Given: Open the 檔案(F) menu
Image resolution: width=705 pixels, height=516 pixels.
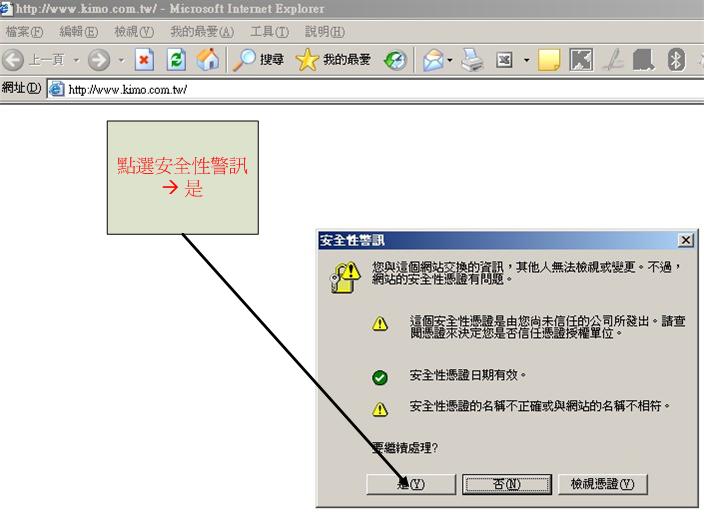Looking at the screenshot, I should click(24, 32).
